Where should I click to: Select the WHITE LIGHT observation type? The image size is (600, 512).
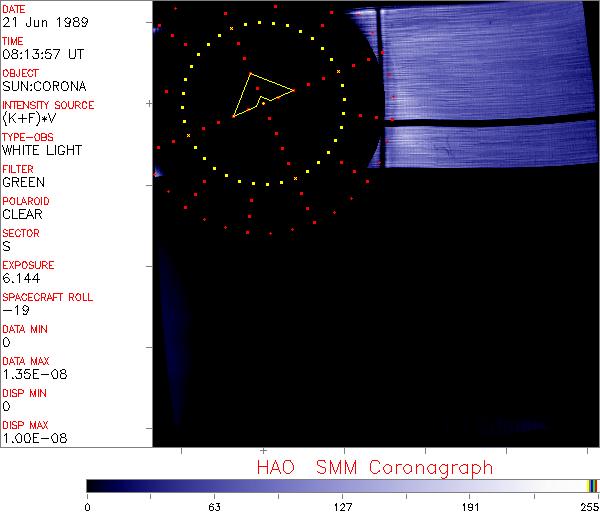[42, 151]
